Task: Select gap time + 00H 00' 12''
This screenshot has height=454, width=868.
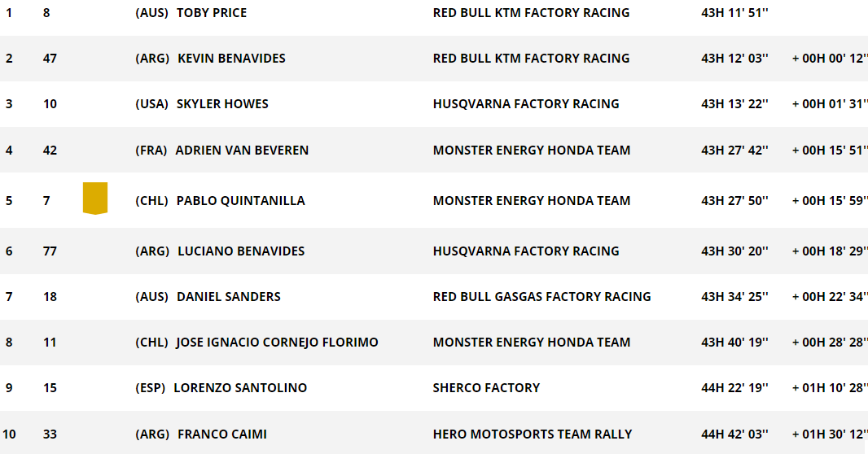Action: tap(830, 58)
